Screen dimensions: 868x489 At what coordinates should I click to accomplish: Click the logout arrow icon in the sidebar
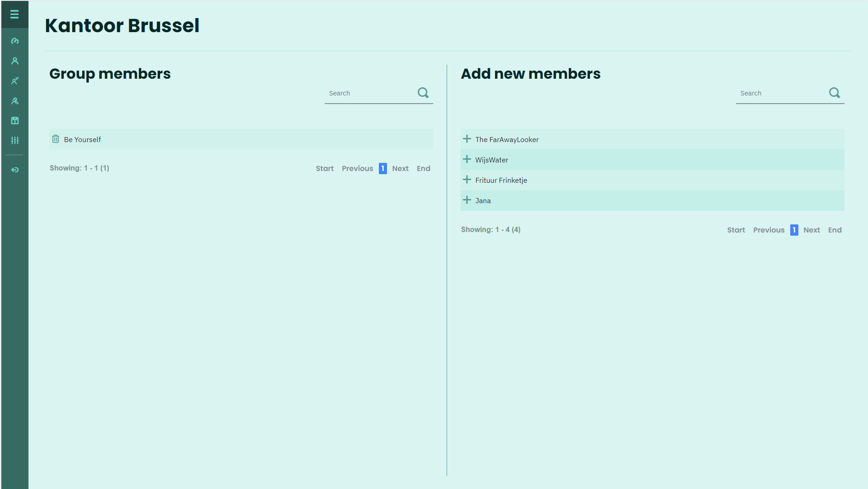pos(15,170)
